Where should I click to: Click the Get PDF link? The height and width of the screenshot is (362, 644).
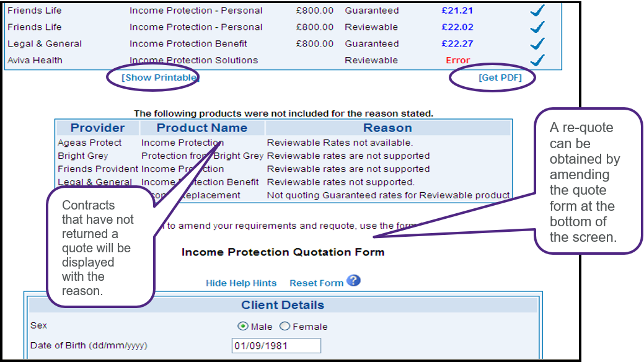500,77
